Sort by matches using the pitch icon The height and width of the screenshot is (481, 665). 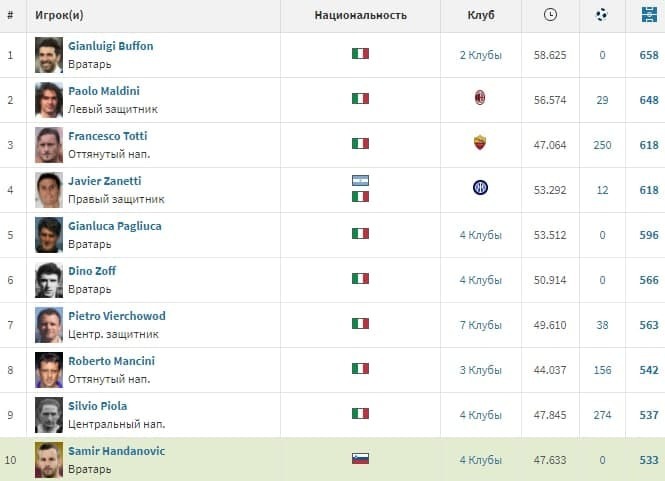649,15
